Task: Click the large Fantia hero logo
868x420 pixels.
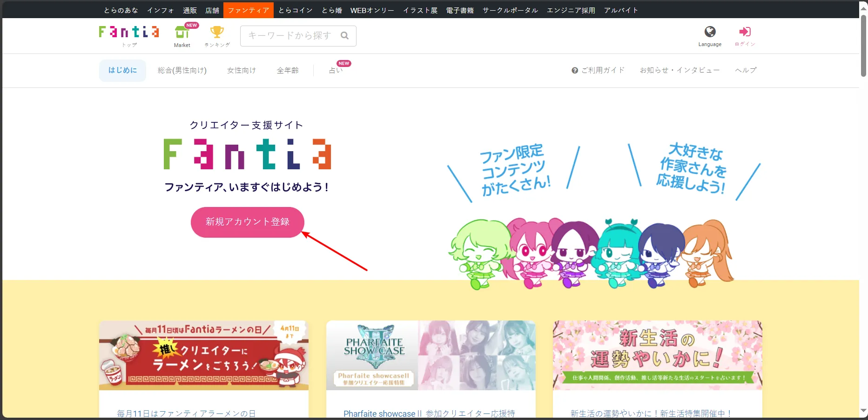Action: 247,154
